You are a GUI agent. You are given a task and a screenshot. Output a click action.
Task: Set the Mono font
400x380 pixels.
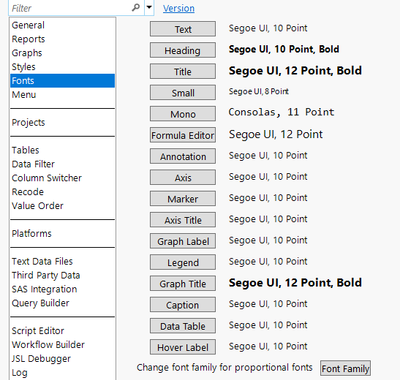pyautogui.click(x=183, y=114)
